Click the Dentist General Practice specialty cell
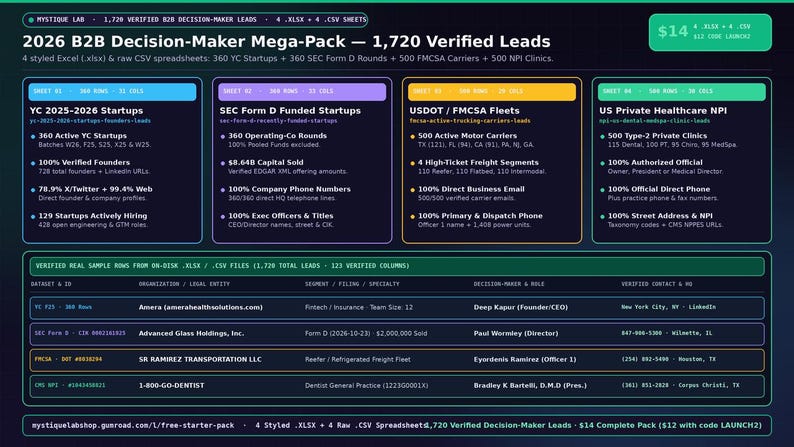794x447 pixels. (366, 386)
